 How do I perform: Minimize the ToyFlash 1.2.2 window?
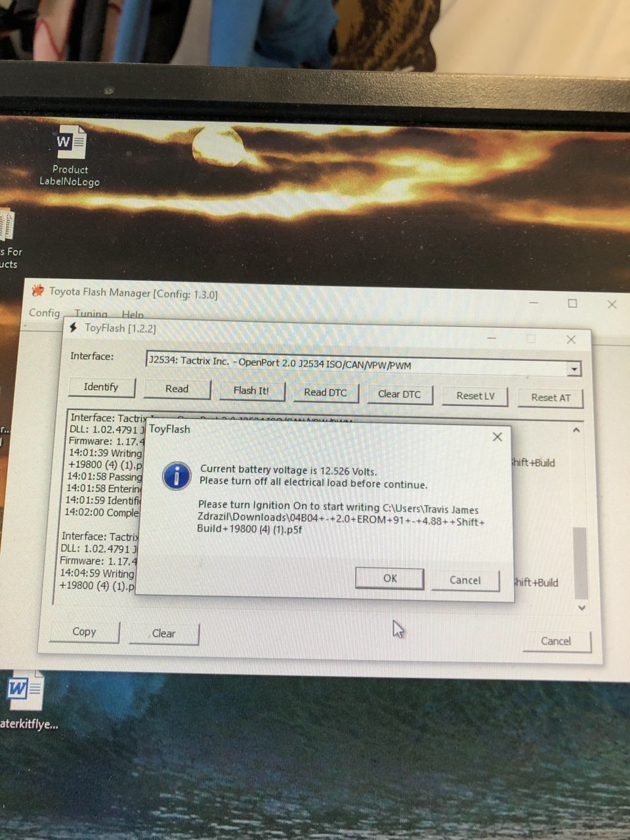[x=492, y=337]
